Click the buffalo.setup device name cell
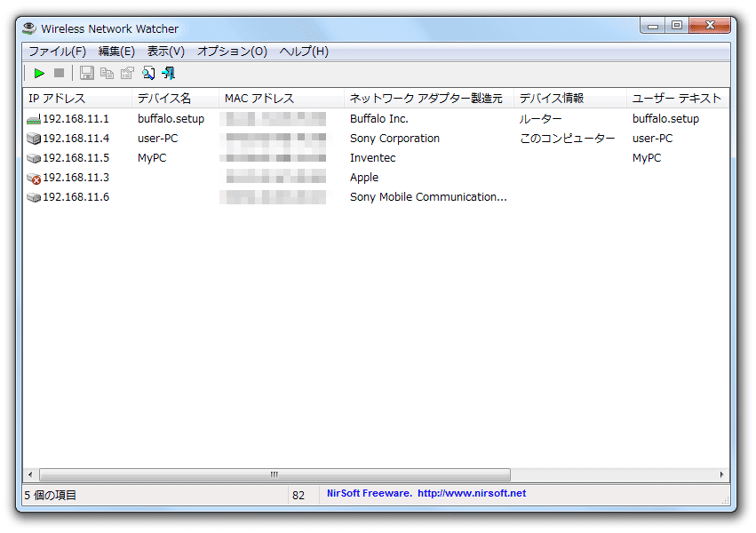Viewport: 756px width, 533px height. pyautogui.click(x=171, y=118)
